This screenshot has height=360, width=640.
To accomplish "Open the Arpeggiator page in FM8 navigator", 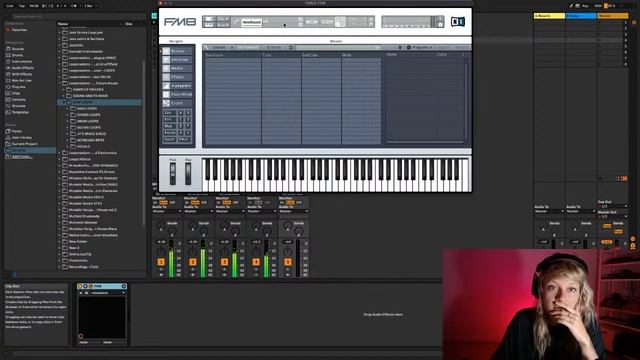I will pyautogui.click(x=177, y=86).
